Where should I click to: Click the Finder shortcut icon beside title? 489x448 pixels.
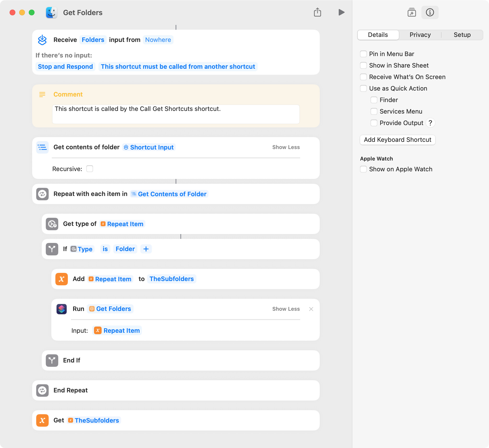coord(52,13)
